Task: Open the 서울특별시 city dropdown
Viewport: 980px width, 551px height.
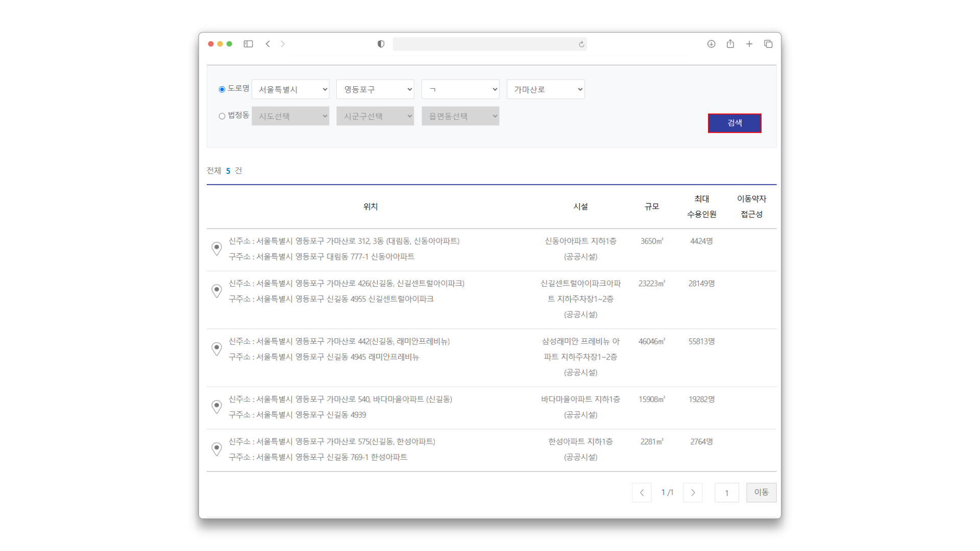Action: (290, 89)
